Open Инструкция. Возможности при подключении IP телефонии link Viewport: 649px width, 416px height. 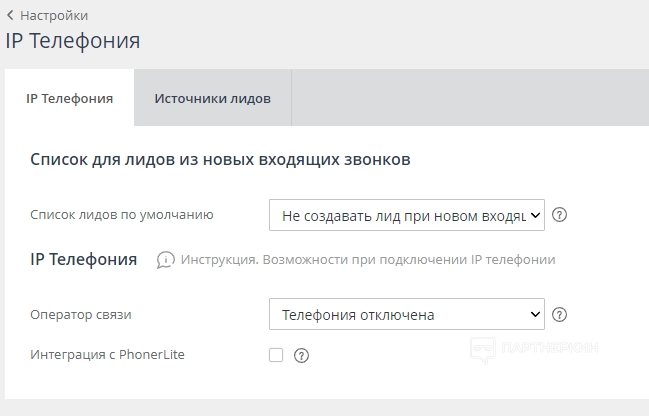[x=367, y=260]
